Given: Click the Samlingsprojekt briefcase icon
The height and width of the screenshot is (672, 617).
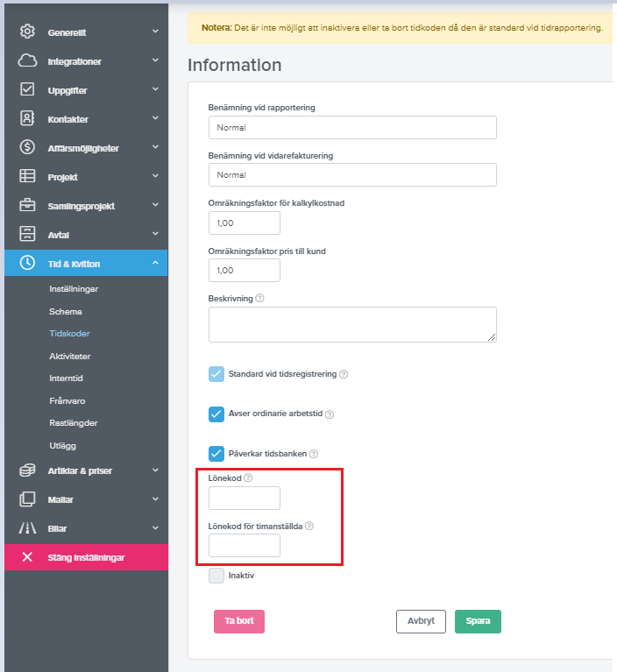Looking at the screenshot, I should 27,206.
